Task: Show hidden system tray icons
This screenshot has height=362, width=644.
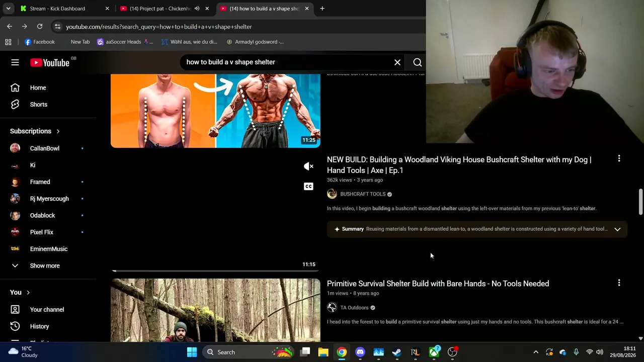Action: [x=536, y=352]
